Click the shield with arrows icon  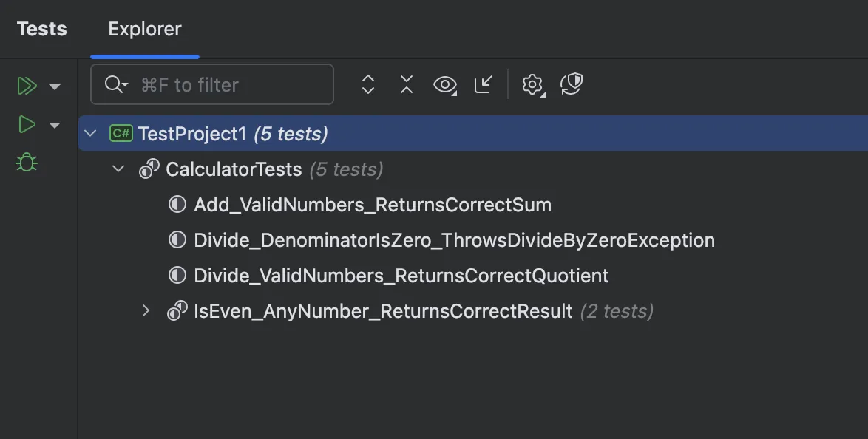(x=572, y=84)
